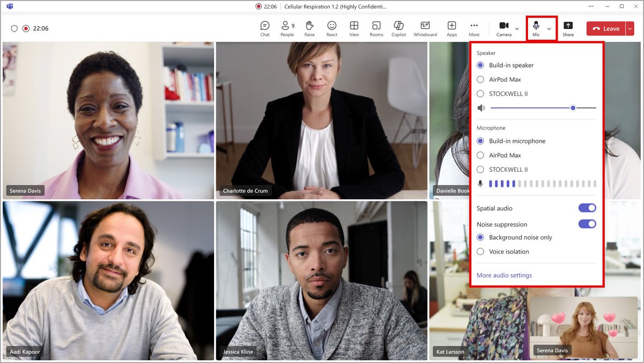The width and height of the screenshot is (644, 363).
Task: Select Jessica Kline video tile
Action: coord(321,280)
